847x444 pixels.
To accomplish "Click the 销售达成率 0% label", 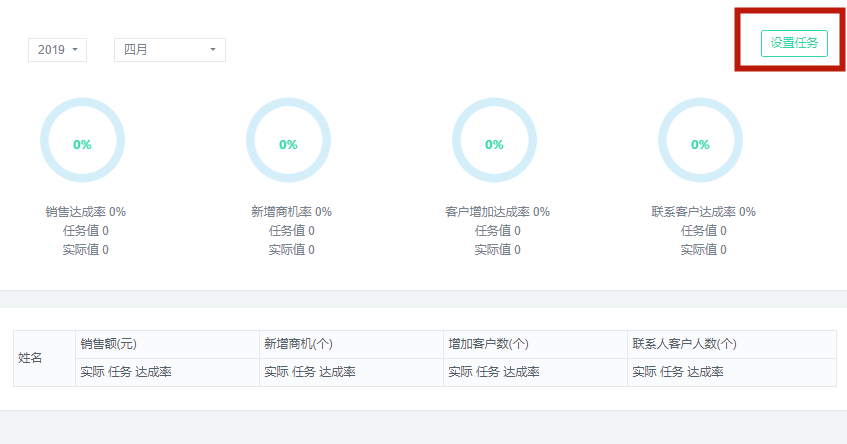I will coord(85,212).
